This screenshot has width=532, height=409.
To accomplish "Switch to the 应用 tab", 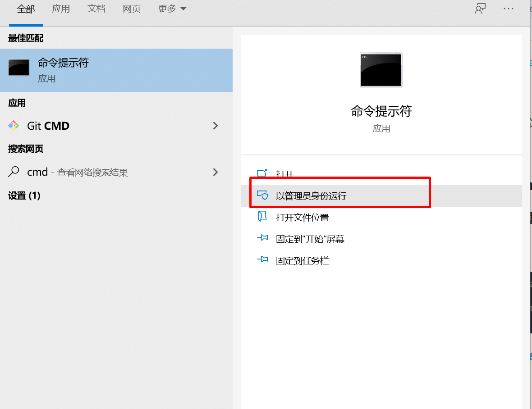I will point(61,9).
